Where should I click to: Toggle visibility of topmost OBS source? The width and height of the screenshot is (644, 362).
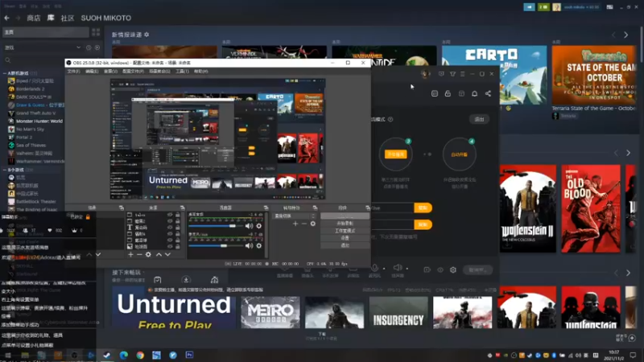pyautogui.click(x=170, y=215)
